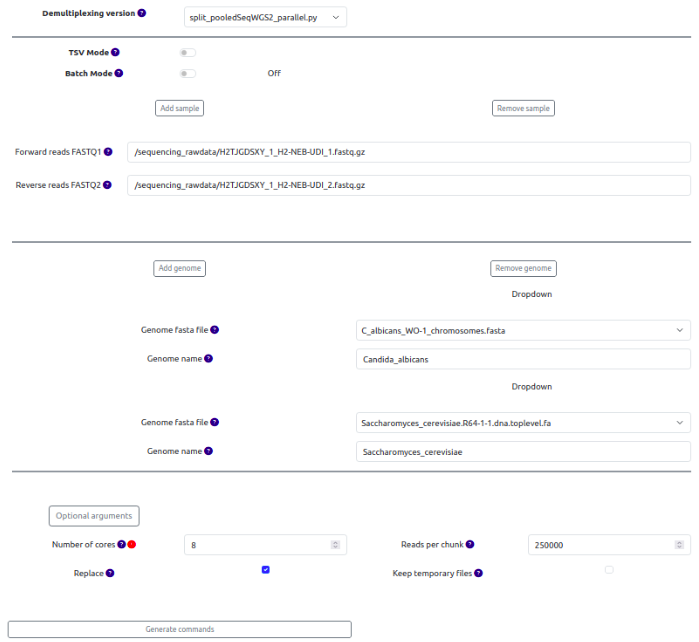The image size is (699, 642).
Task: Click help icon beside Batch Mode
Action: (119, 73)
